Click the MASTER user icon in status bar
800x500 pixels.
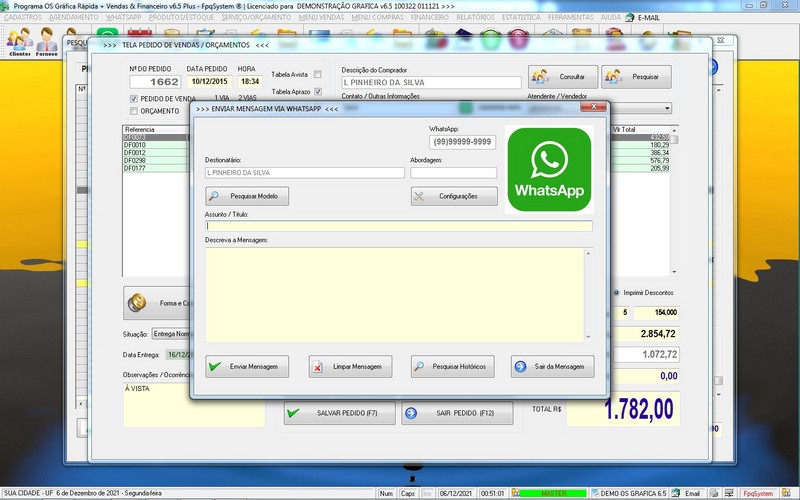click(516, 493)
